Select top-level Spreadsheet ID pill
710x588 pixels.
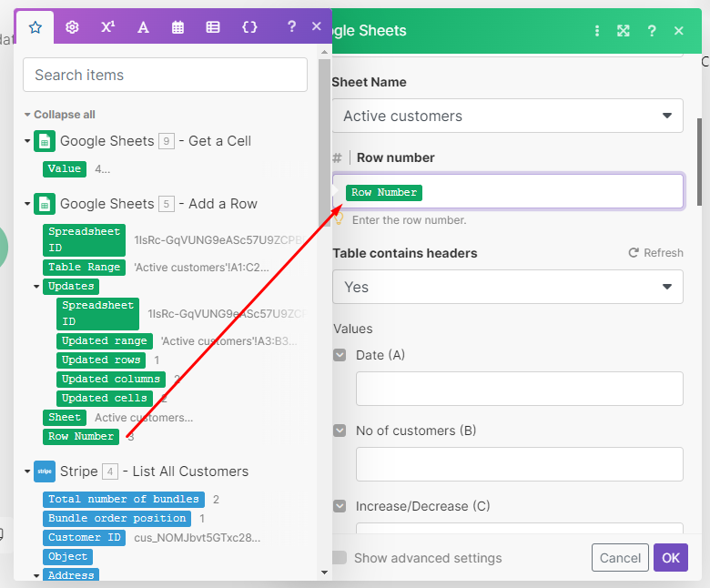[x=85, y=240]
